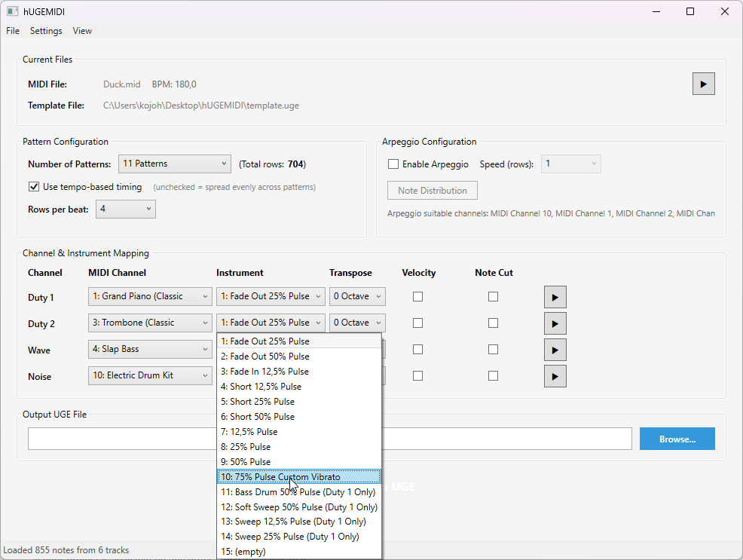Image resolution: width=743 pixels, height=560 pixels.
Task: Choose 14: Sweep 25% Pulse instrument
Action: click(x=299, y=537)
